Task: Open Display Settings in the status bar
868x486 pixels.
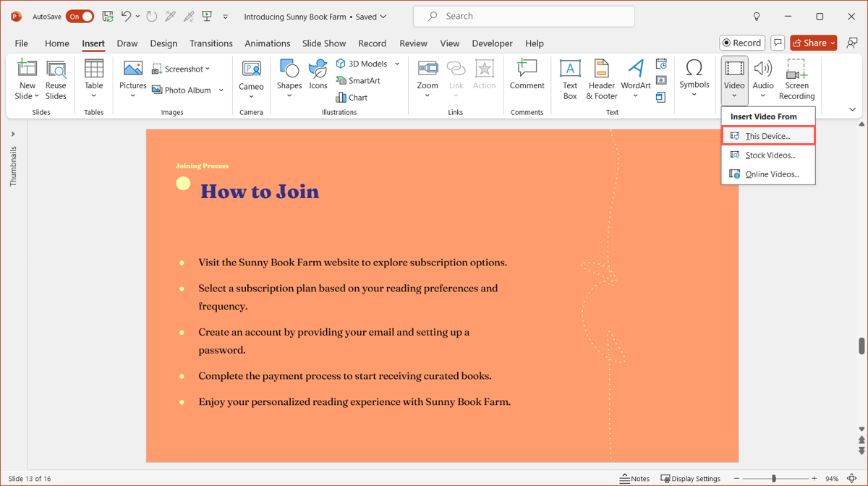Action: [691, 479]
